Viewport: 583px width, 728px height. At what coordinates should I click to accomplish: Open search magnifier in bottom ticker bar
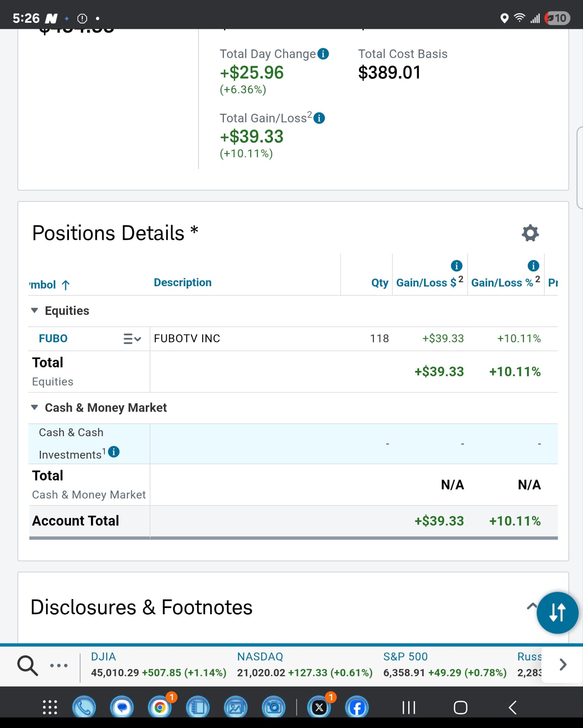(x=27, y=665)
